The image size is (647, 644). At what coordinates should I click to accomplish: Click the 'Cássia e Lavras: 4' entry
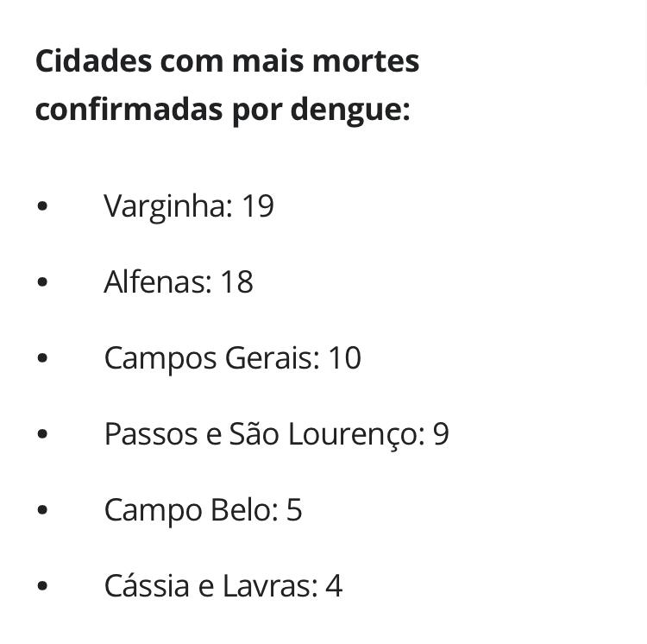pyautogui.click(x=223, y=586)
